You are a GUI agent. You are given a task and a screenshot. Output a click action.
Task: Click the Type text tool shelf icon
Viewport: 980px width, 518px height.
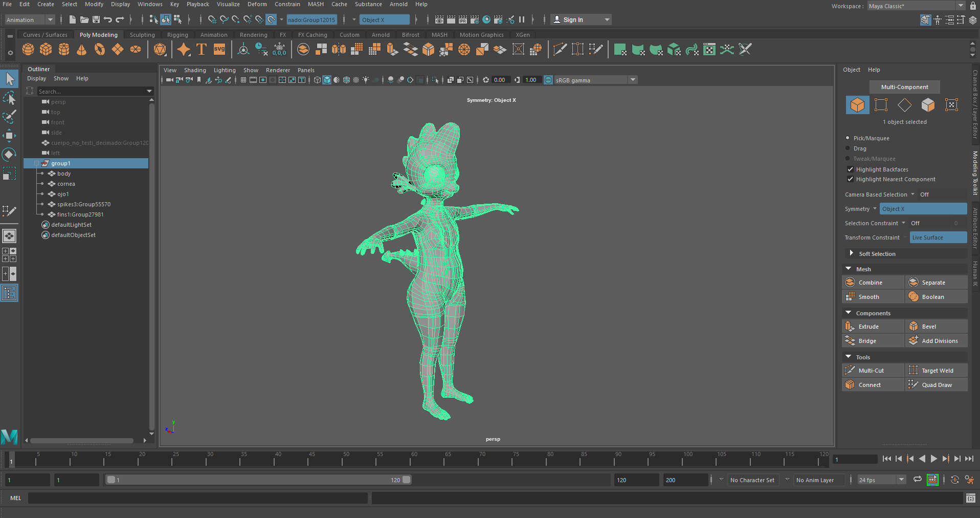click(202, 50)
